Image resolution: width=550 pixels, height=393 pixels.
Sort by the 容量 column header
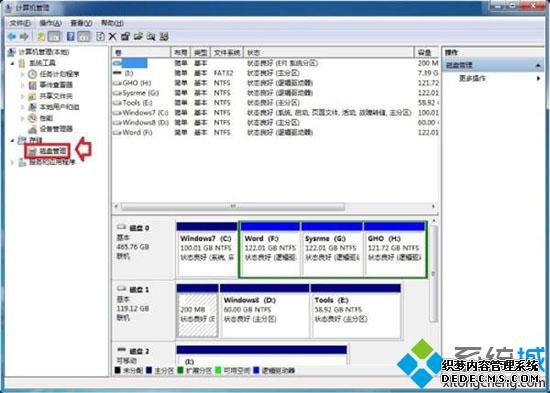[x=427, y=53]
